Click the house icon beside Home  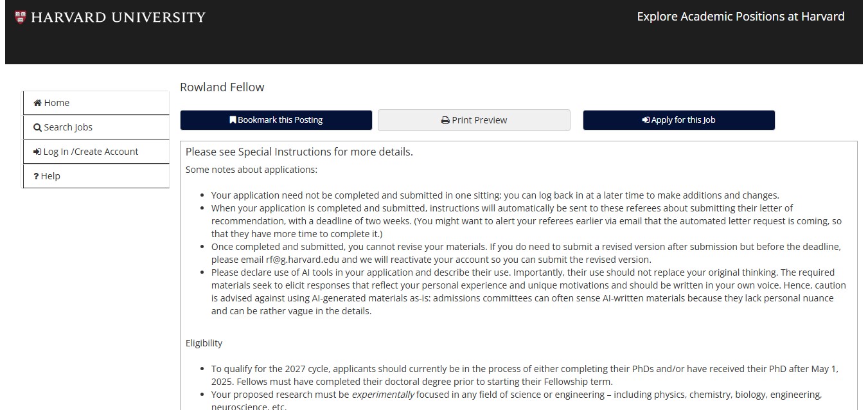tap(37, 103)
